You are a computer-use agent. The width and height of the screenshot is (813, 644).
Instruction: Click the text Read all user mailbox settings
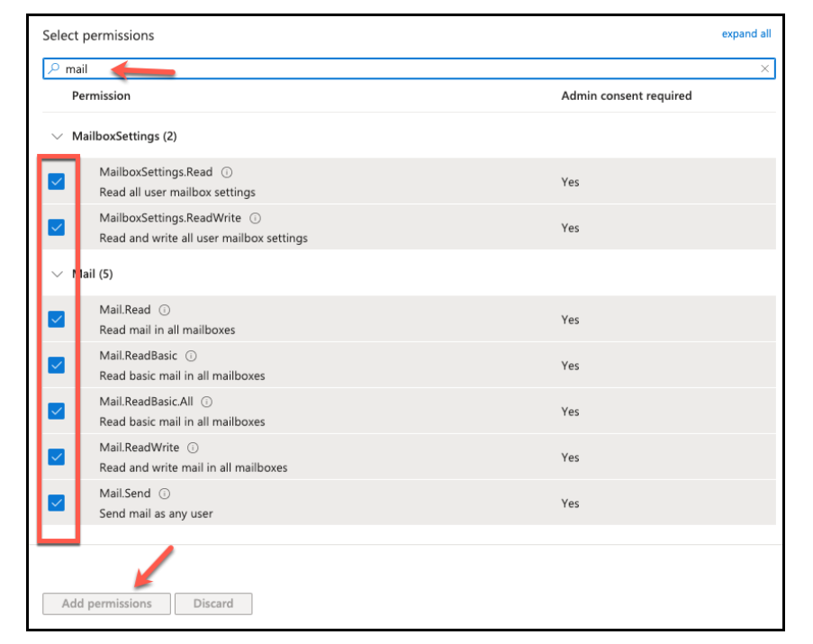click(x=177, y=193)
